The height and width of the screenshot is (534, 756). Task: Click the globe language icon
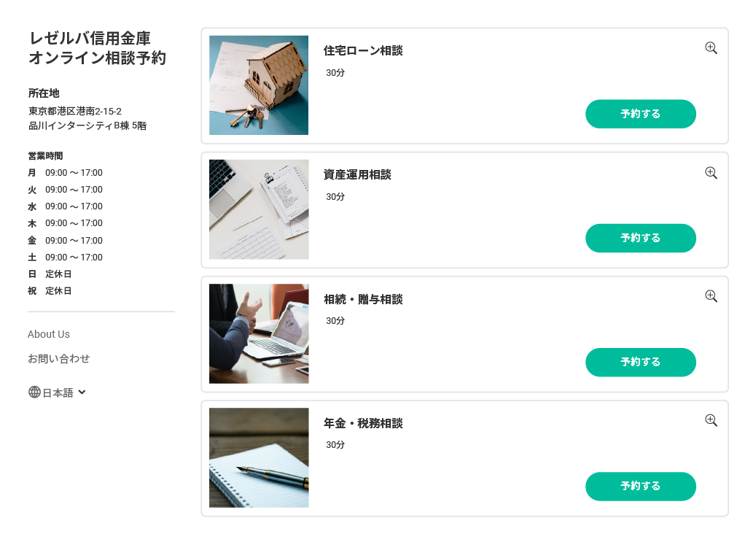[34, 392]
